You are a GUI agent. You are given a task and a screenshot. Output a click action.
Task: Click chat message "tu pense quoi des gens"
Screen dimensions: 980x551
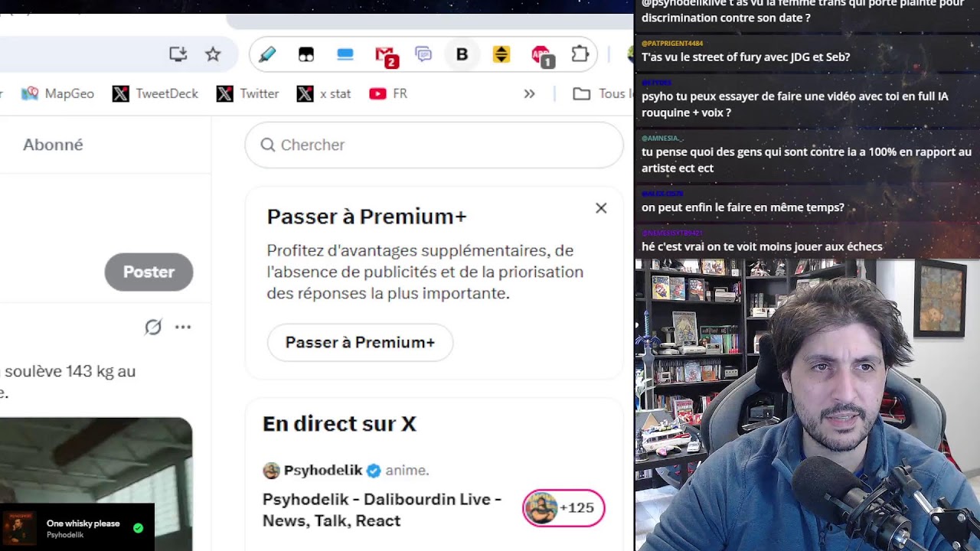(806, 160)
